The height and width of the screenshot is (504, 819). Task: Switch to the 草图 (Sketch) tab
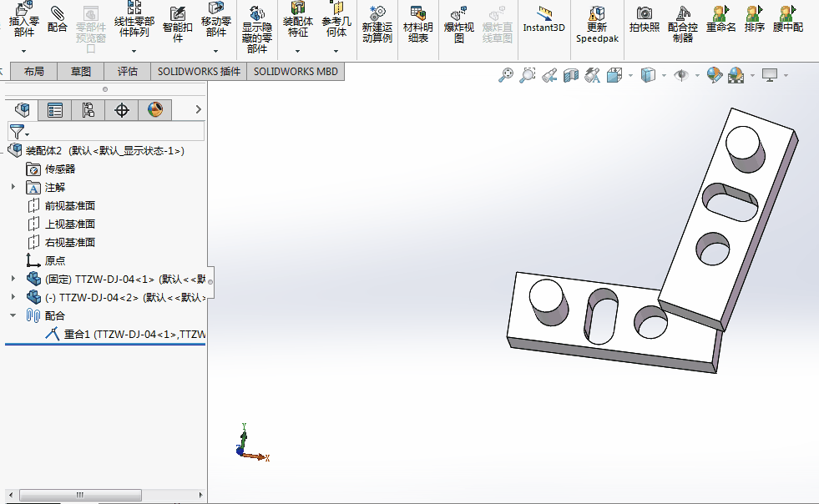click(x=81, y=72)
